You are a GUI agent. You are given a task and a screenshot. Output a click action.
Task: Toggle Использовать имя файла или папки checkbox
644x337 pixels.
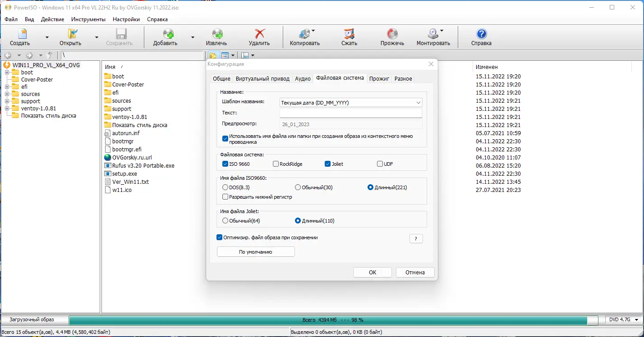225,139
